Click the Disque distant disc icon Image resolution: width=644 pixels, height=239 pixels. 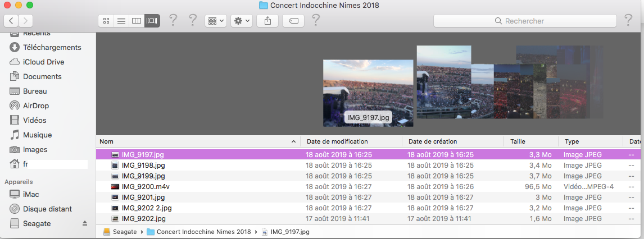pos(15,209)
